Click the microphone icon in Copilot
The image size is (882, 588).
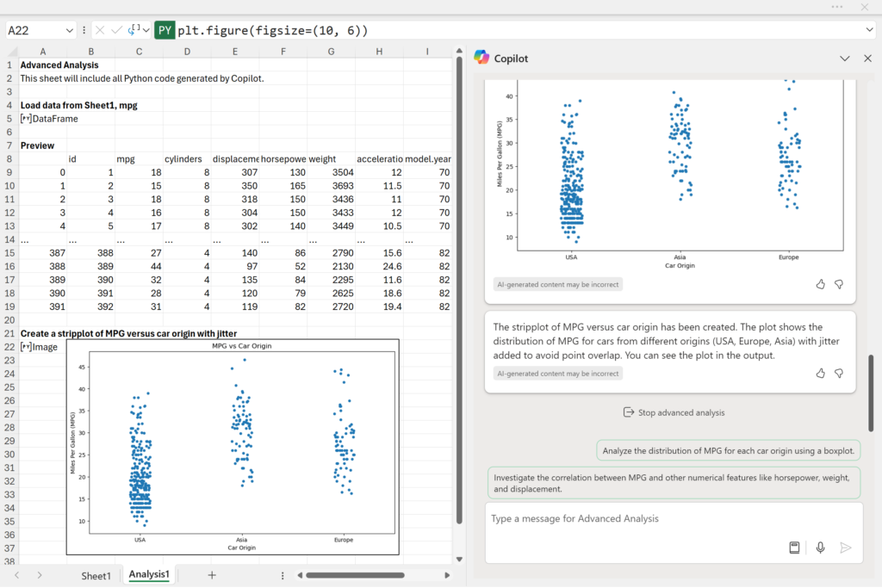[x=820, y=548]
